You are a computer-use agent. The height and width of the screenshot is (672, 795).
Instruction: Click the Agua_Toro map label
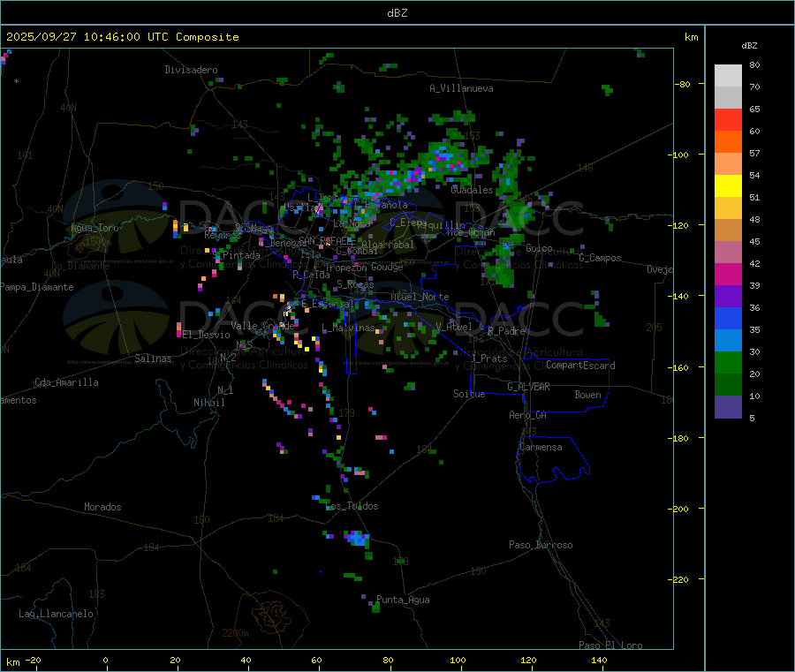click(x=95, y=228)
